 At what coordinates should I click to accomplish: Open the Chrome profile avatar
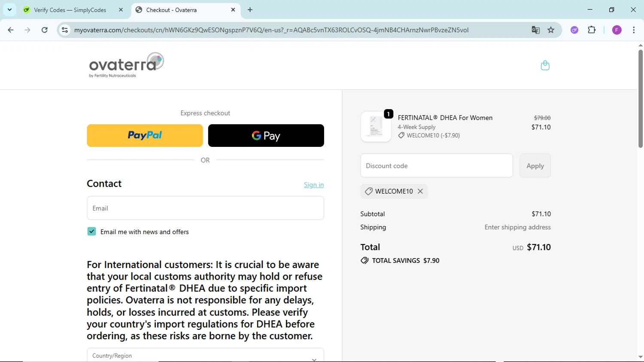tap(617, 30)
